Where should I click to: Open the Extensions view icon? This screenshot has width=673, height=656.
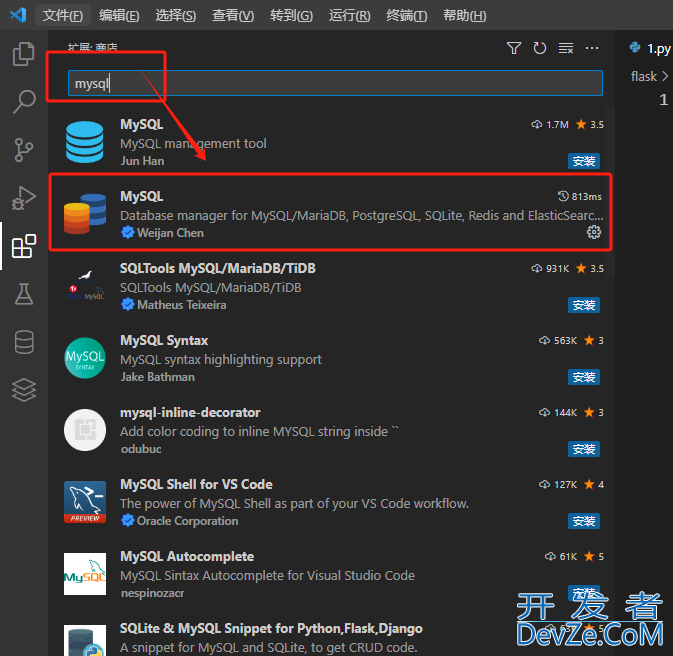click(x=24, y=246)
